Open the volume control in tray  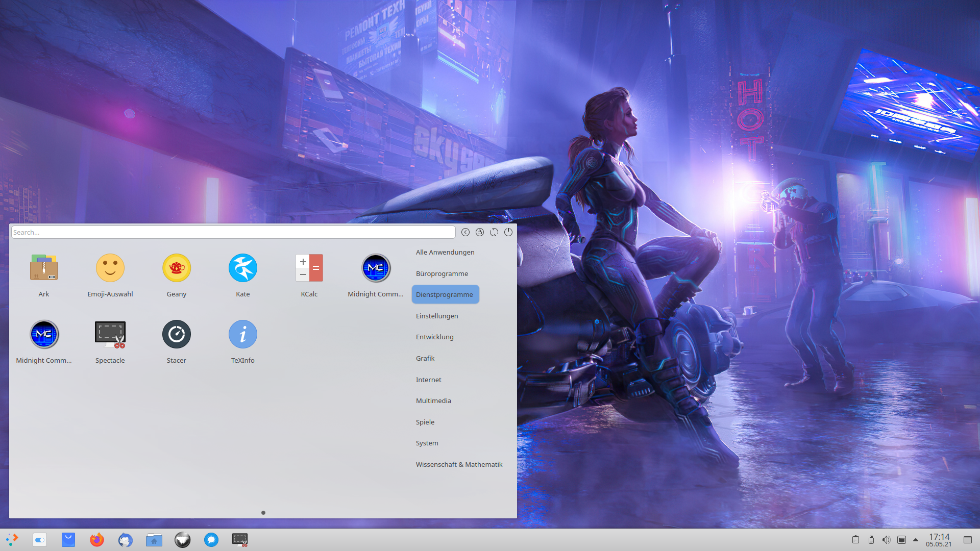click(x=886, y=540)
